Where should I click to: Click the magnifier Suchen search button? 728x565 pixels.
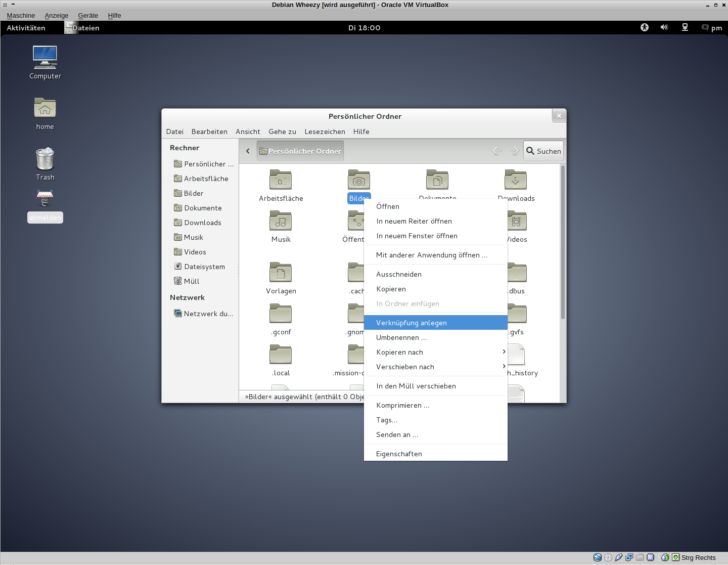pos(543,151)
